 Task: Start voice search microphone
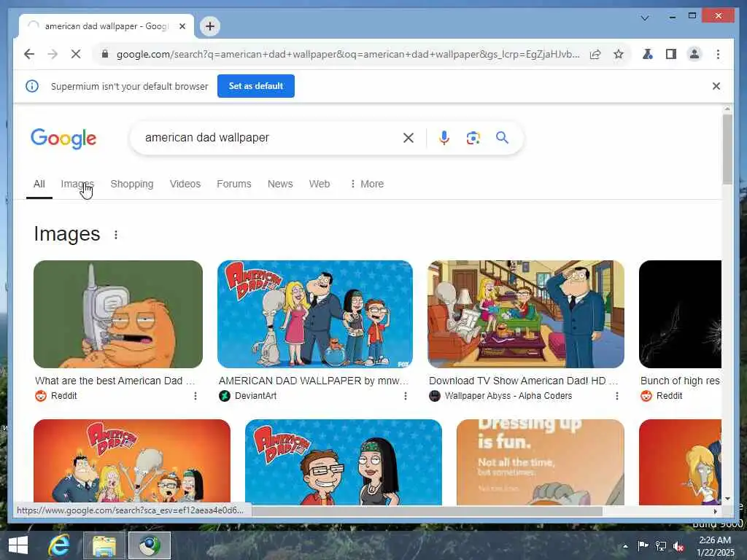pos(444,138)
